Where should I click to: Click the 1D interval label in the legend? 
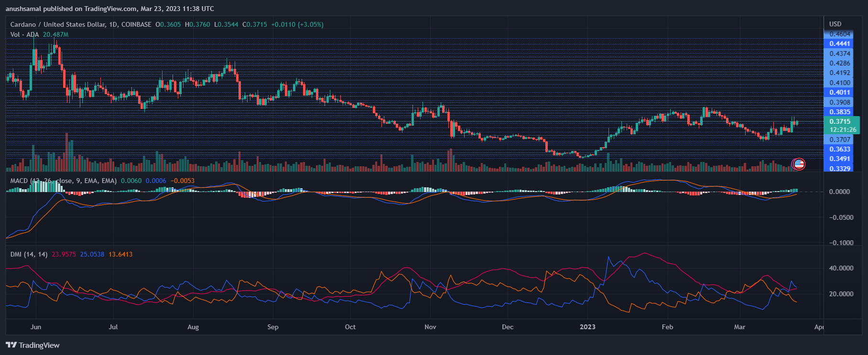113,24
